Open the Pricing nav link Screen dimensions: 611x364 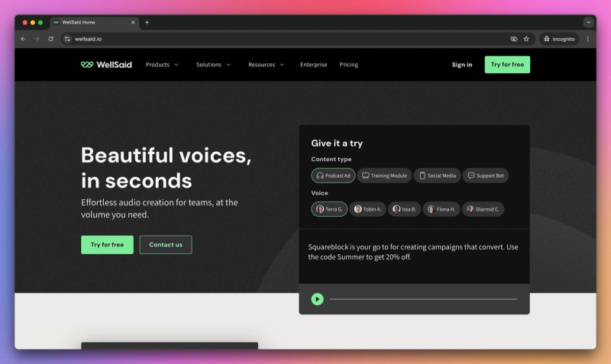tap(349, 65)
